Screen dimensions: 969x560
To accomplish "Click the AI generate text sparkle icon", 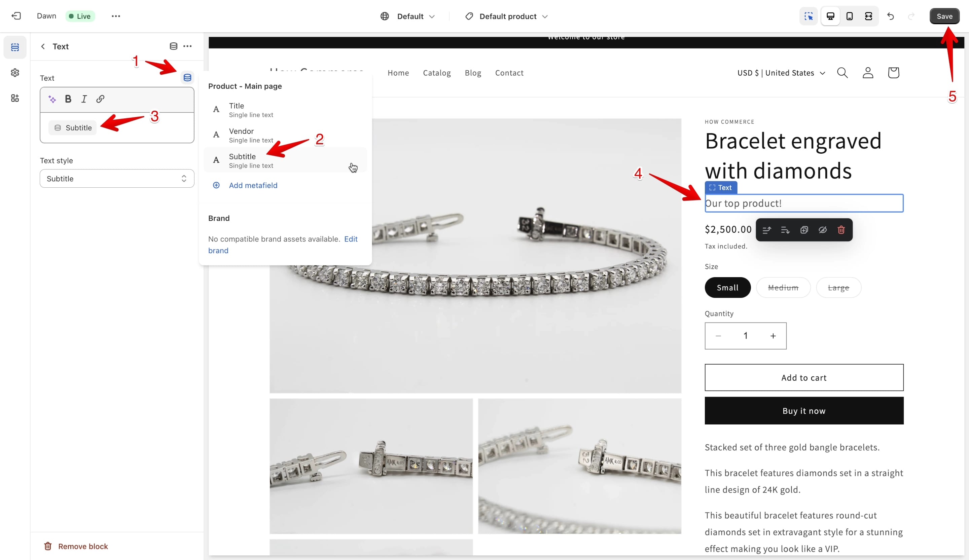I will coord(52,99).
